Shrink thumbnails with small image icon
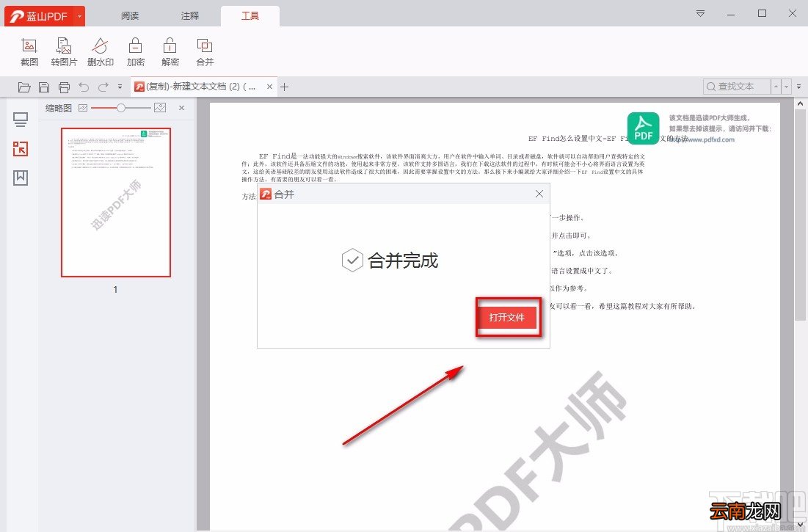 pos(83,108)
